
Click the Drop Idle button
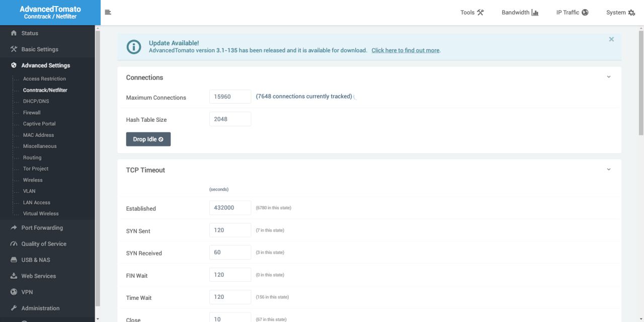pyautogui.click(x=148, y=139)
